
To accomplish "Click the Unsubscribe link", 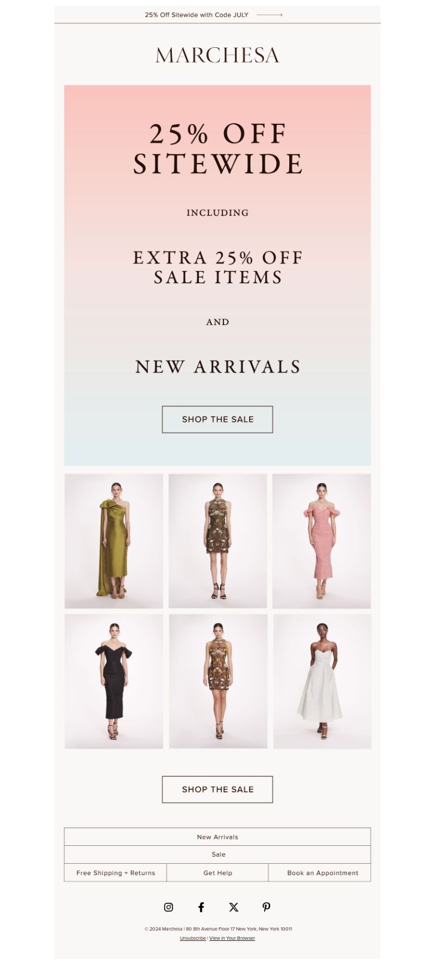I will pos(193,938).
